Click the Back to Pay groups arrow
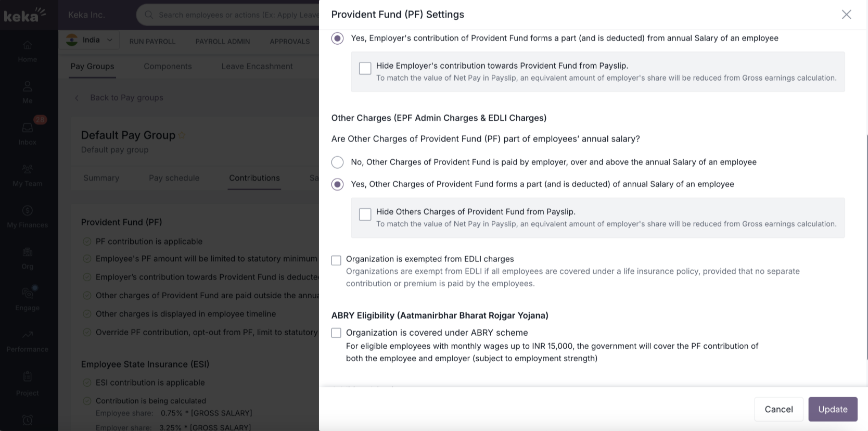 (77, 98)
